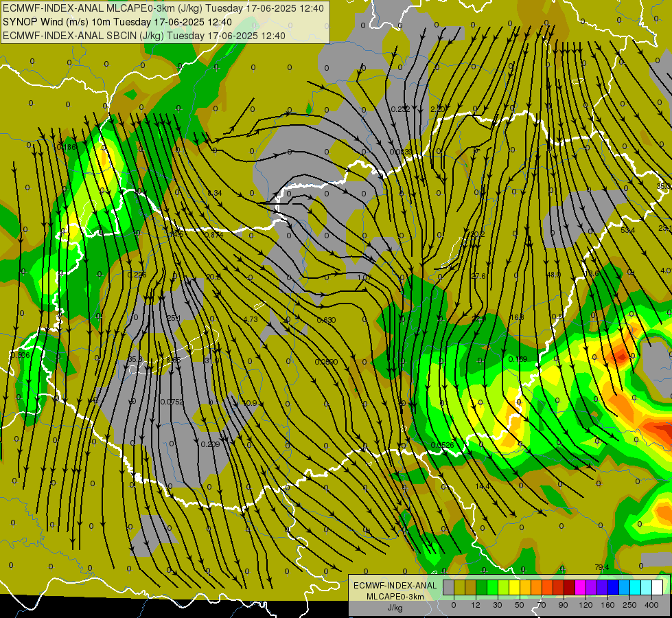This screenshot has width=672, height=618.
Task: Select the white legend color swatch
Action: tap(657, 587)
